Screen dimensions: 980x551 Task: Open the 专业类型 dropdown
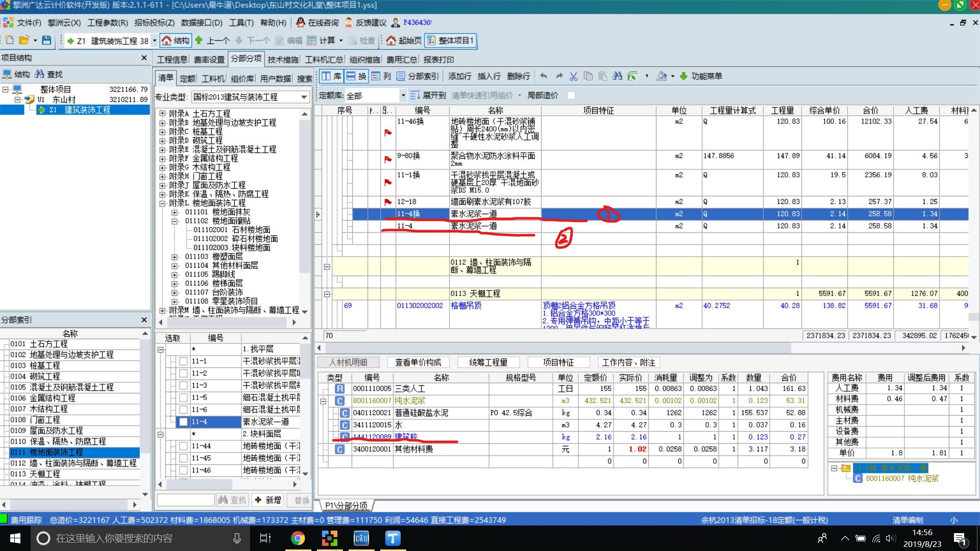[304, 97]
